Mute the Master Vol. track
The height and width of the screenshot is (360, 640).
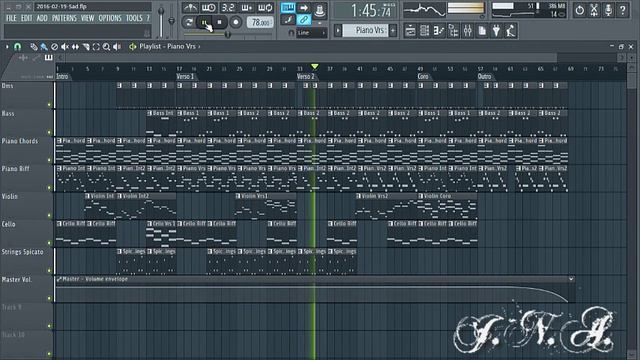pos(49,298)
